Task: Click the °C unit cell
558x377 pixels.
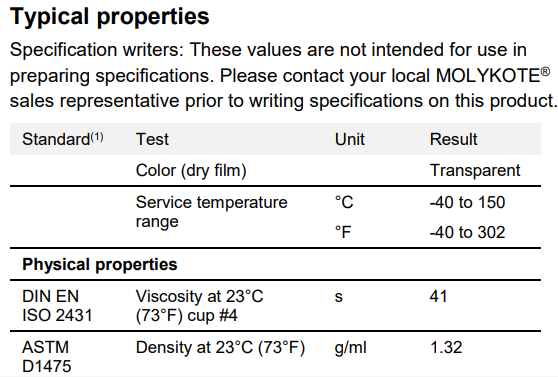Action: [344, 202]
